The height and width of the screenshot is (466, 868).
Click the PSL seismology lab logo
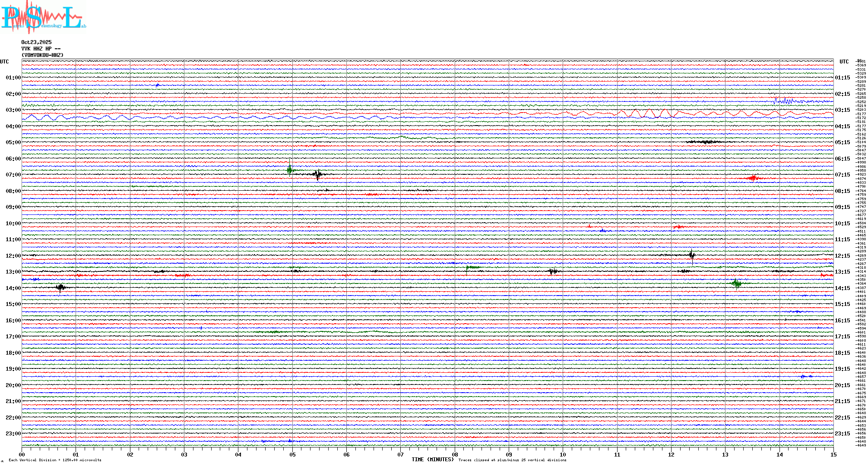tap(43, 17)
